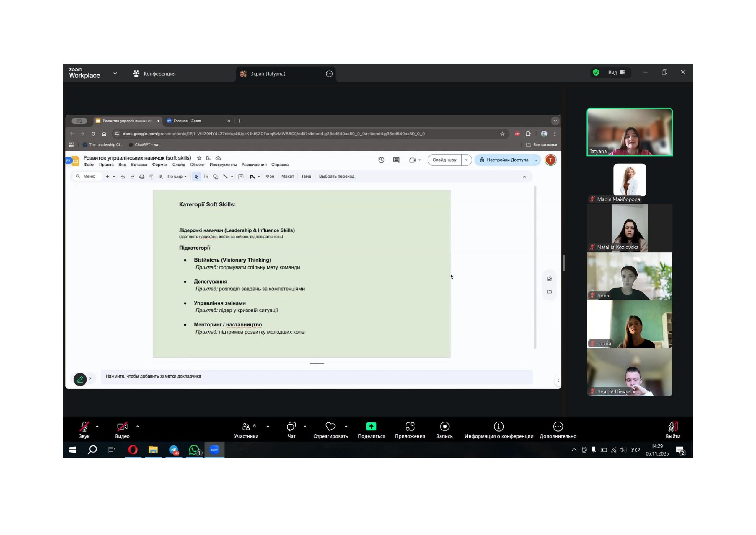Click the green Share screen icon
756x535 pixels.
(371, 427)
